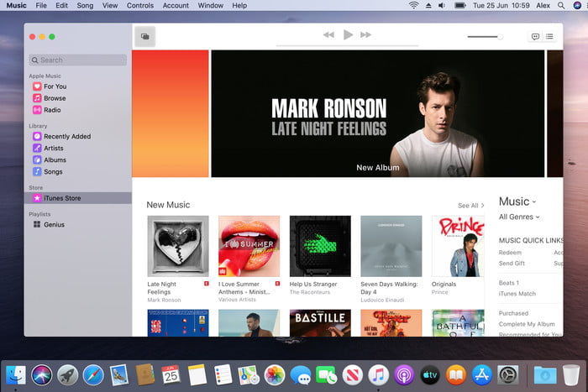The width and height of the screenshot is (588, 392).
Task: Show the Up Next queue list
Action: click(549, 36)
